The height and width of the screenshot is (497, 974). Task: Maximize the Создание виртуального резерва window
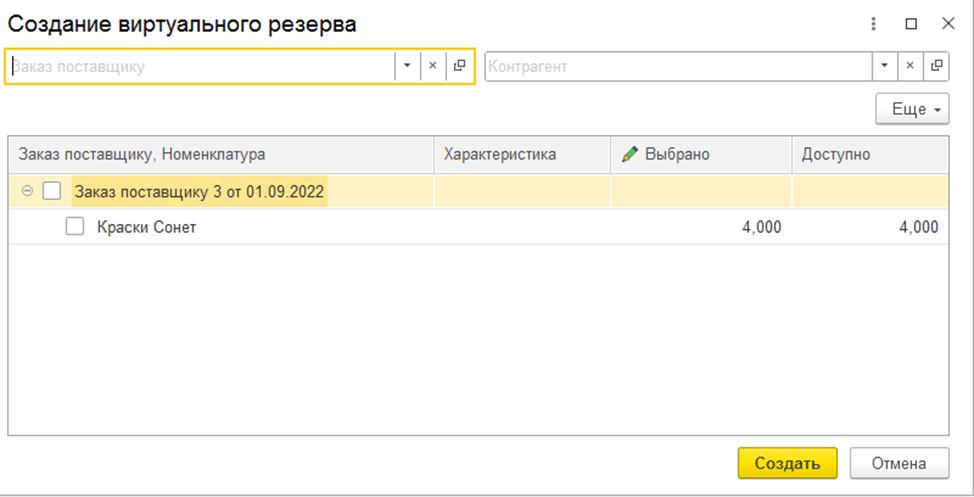[911, 24]
